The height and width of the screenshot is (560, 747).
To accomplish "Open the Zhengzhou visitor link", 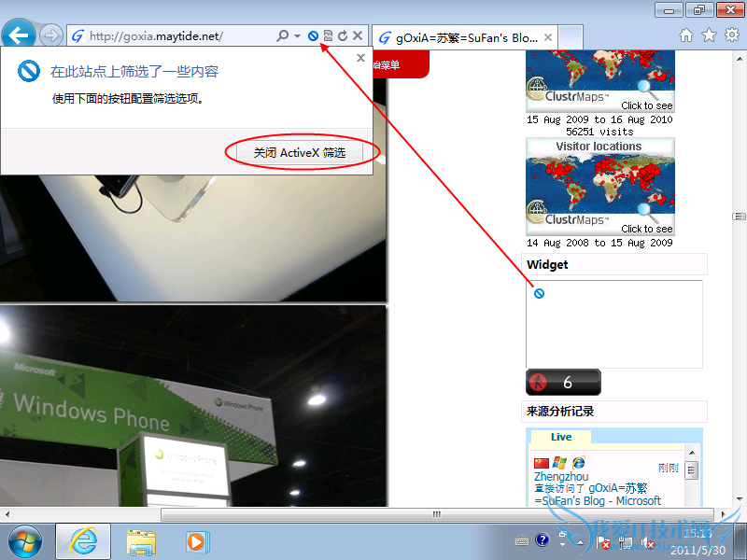I will click(561, 477).
